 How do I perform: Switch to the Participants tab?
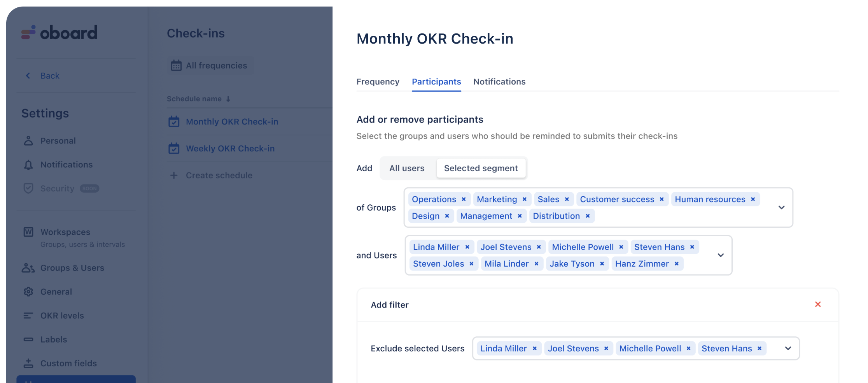[x=436, y=82]
